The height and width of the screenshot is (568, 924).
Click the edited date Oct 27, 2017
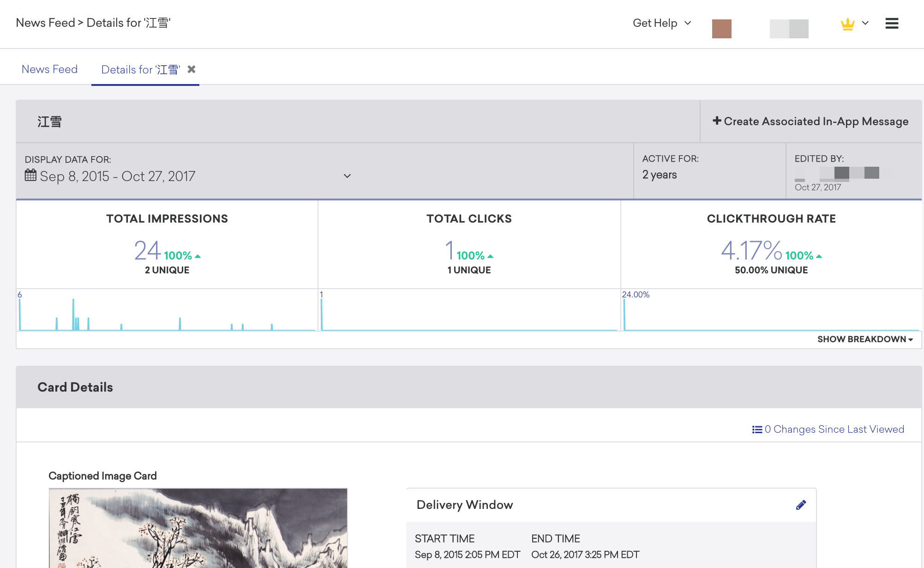(818, 187)
